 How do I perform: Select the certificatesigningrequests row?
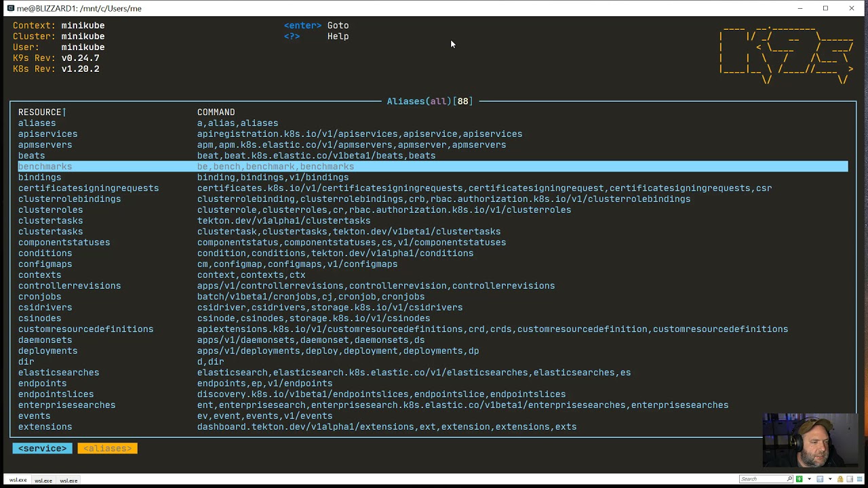(x=433, y=188)
